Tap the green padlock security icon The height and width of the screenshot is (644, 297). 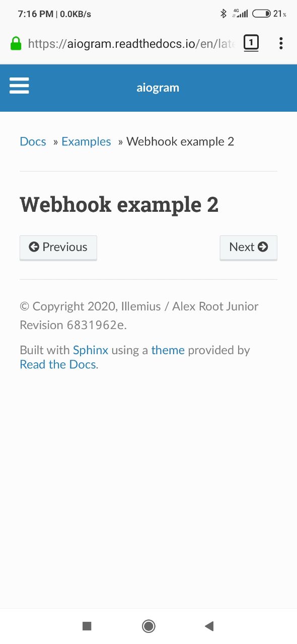coord(16,43)
